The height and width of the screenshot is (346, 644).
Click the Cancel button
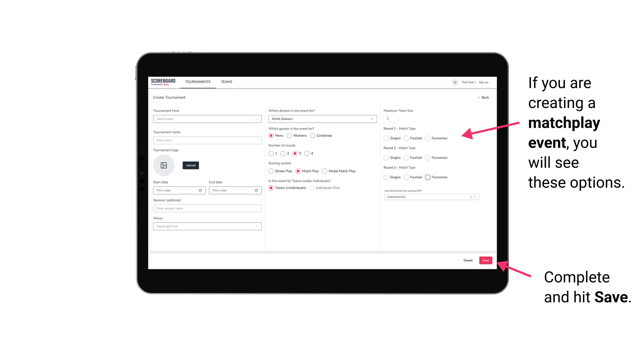click(467, 261)
